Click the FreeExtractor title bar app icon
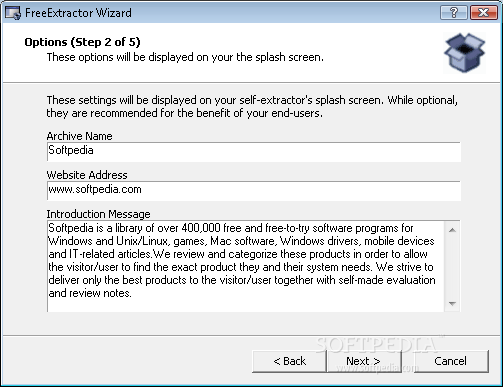Screen dimensions: 503x387 13,13
